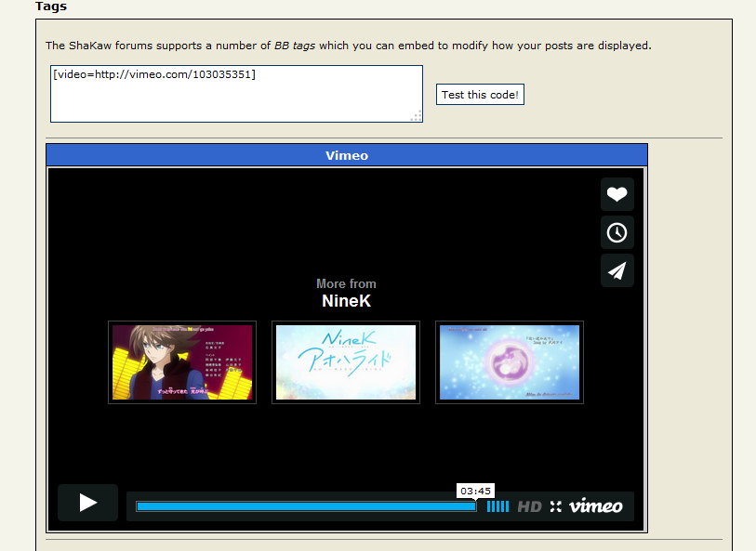Open the purple orb video thumbnail
This screenshot has width=756, height=551.
click(510, 362)
